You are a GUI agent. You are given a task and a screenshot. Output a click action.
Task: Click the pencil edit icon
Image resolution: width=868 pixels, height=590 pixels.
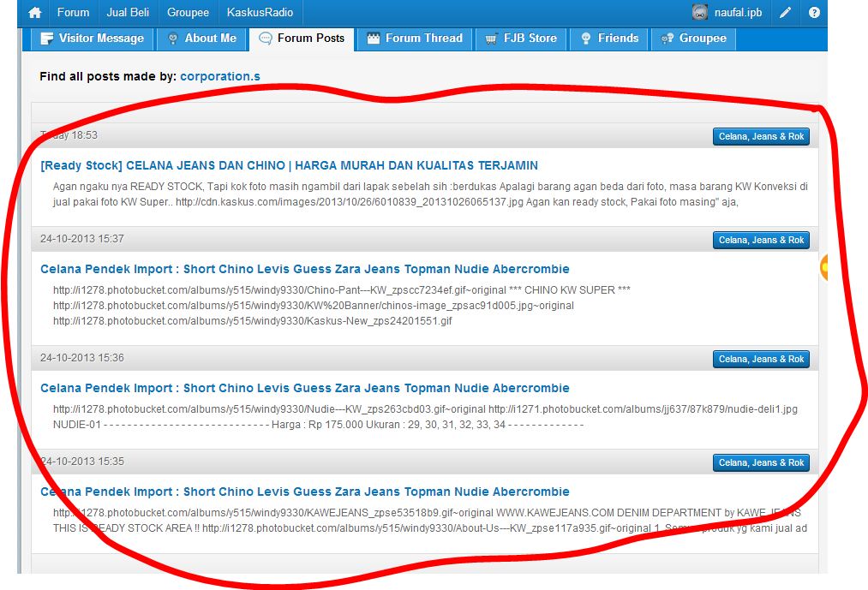pyautogui.click(x=786, y=13)
